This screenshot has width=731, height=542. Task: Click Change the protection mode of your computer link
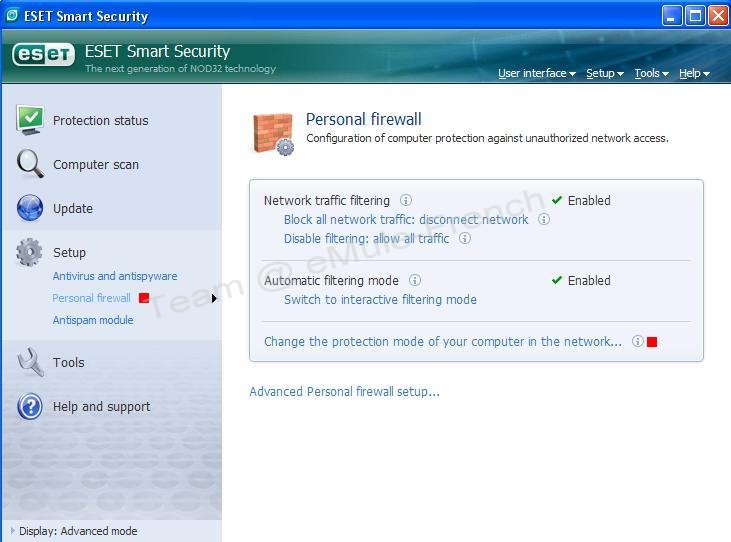[x=443, y=342]
